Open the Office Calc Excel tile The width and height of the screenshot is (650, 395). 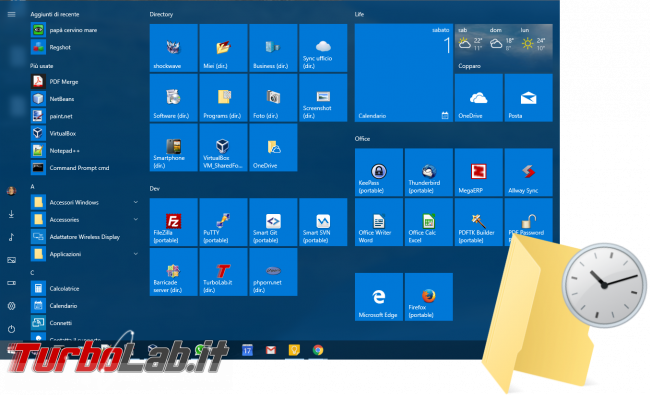tap(429, 222)
